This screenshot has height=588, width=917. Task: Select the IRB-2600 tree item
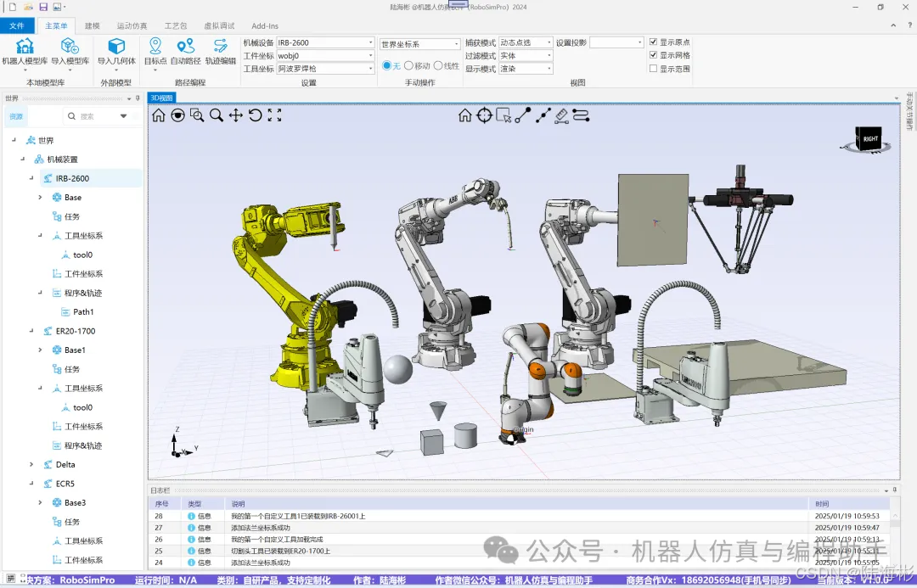pyautogui.click(x=72, y=178)
